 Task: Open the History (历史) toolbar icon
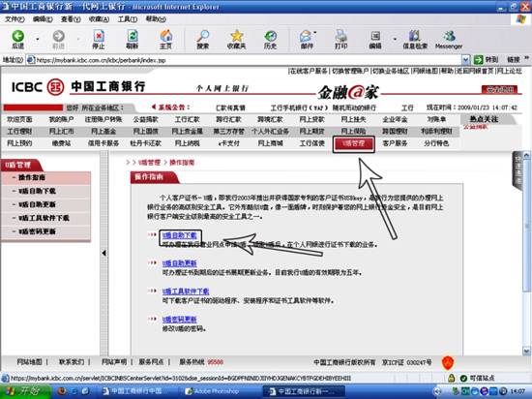pos(271,40)
